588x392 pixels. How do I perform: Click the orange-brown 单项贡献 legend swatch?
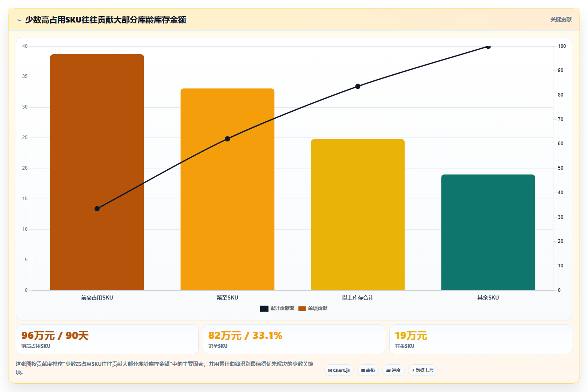pyautogui.click(x=302, y=308)
